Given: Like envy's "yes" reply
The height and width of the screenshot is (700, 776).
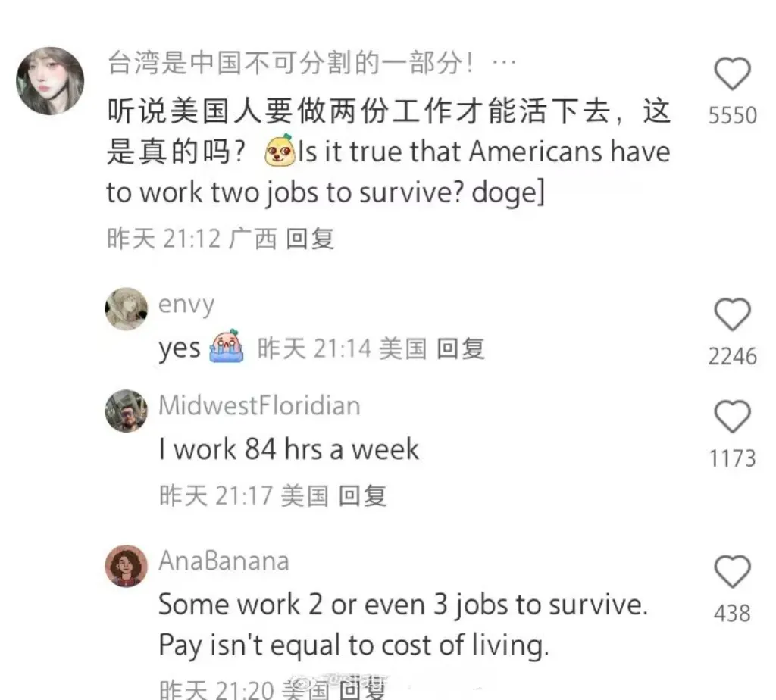Looking at the screenshot, I should 733,314.
